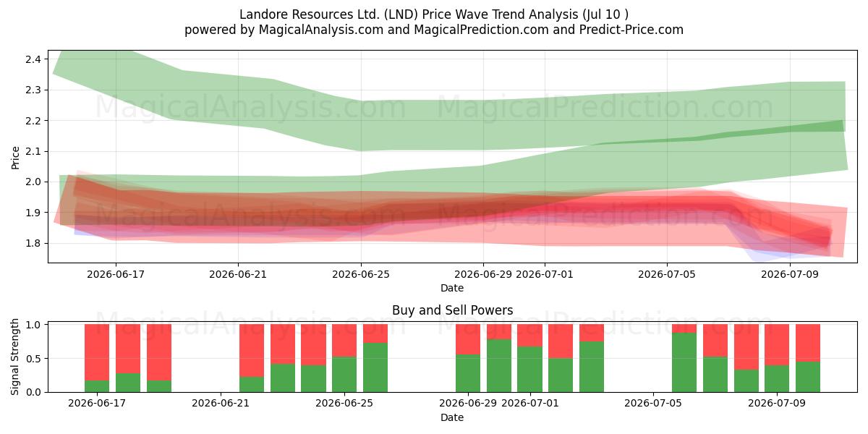Click the 2.3 tick on the Price axis
The width and height of the screenshot is (868, 434).
(x=33, y=90)
